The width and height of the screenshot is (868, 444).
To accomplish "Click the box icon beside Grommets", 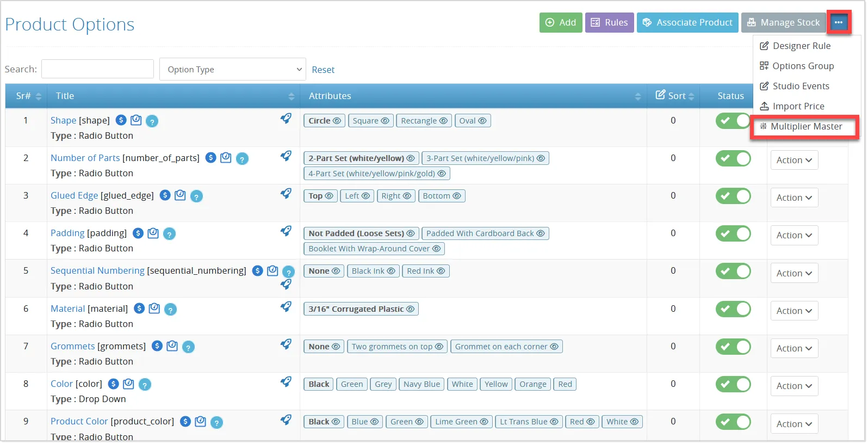I will pyautogui.click(x=172, y=346).
